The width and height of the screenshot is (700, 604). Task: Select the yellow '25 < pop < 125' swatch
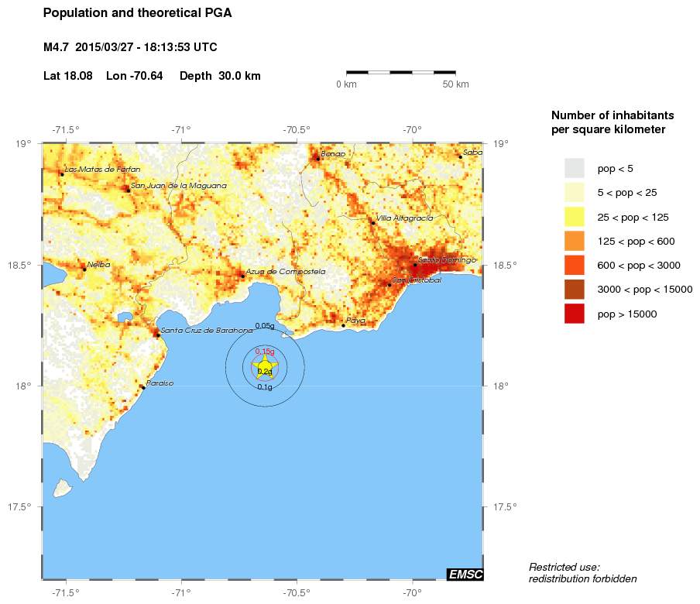click(x=574, y=217)
